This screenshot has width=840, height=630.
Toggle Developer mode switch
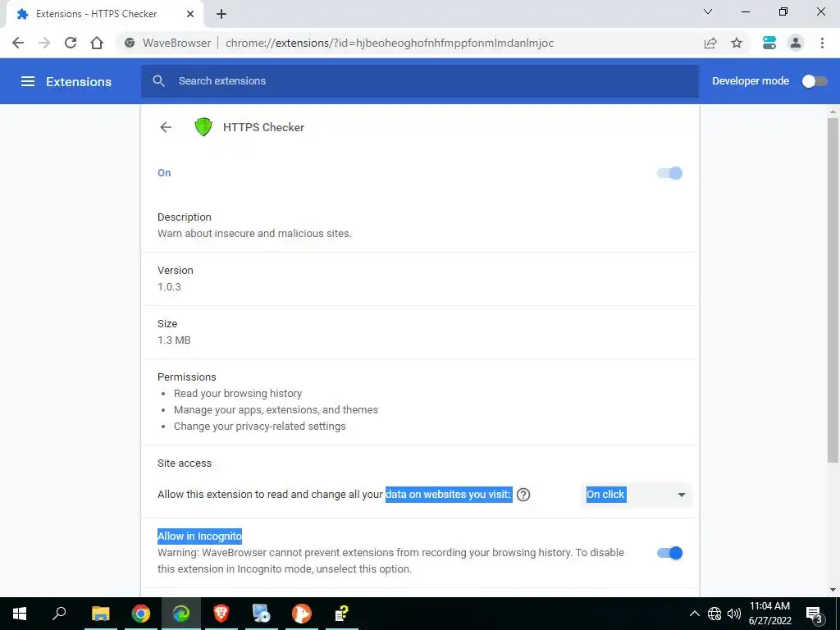point(815,81)
